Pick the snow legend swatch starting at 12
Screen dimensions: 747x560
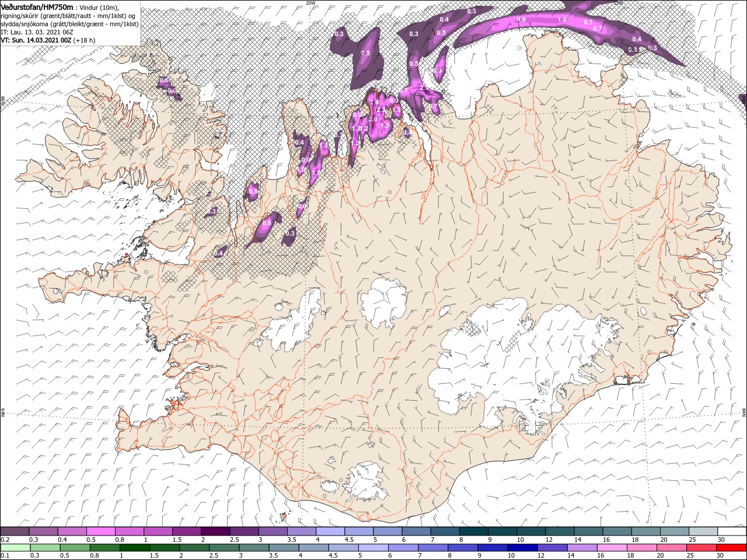(x=559, y=531)
